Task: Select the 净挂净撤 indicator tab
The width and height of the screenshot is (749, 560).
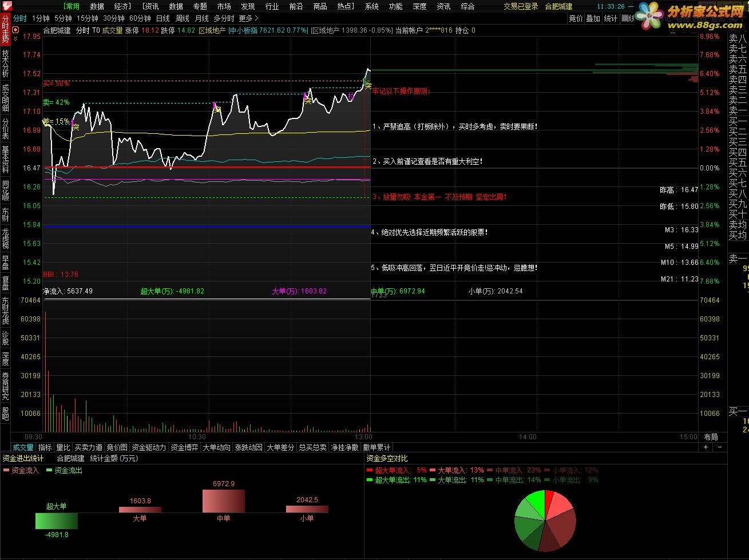Action: (344, 447)
